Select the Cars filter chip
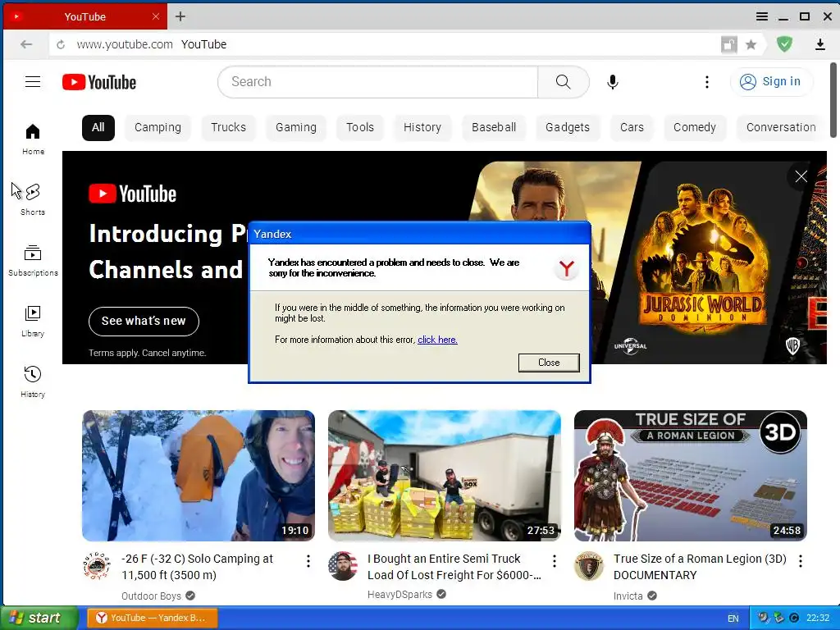The image size is (840, 630). pyautogui.click(x=632, y=127)
